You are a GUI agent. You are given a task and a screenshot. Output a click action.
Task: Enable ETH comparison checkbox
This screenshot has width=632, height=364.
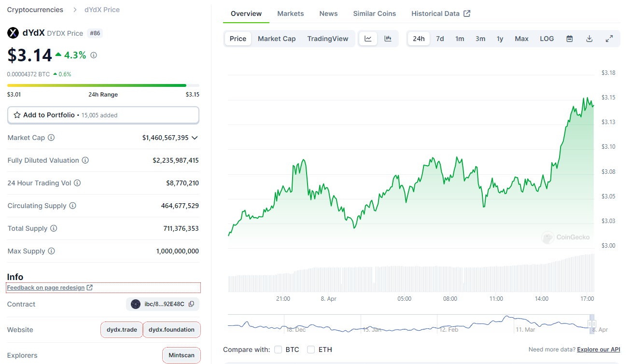coord(311,350)
